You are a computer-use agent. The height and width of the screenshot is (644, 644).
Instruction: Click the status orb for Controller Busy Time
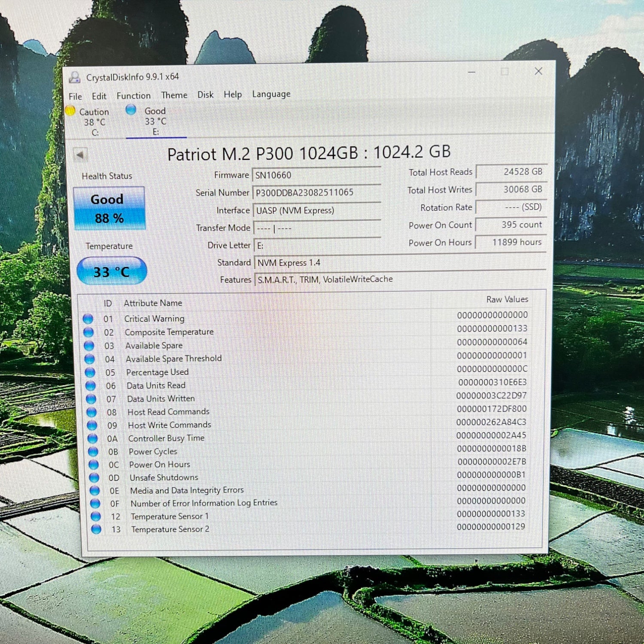[x=92, y=438]
